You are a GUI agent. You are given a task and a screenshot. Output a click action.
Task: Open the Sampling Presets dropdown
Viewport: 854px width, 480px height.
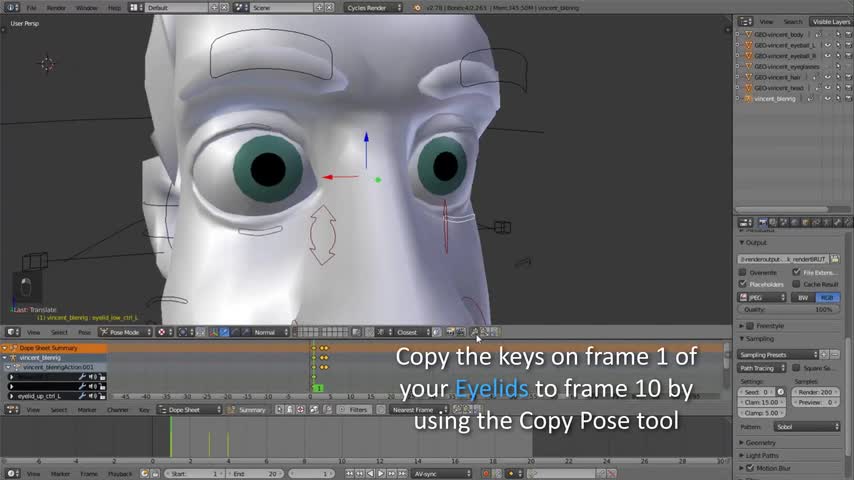(778, 355)
